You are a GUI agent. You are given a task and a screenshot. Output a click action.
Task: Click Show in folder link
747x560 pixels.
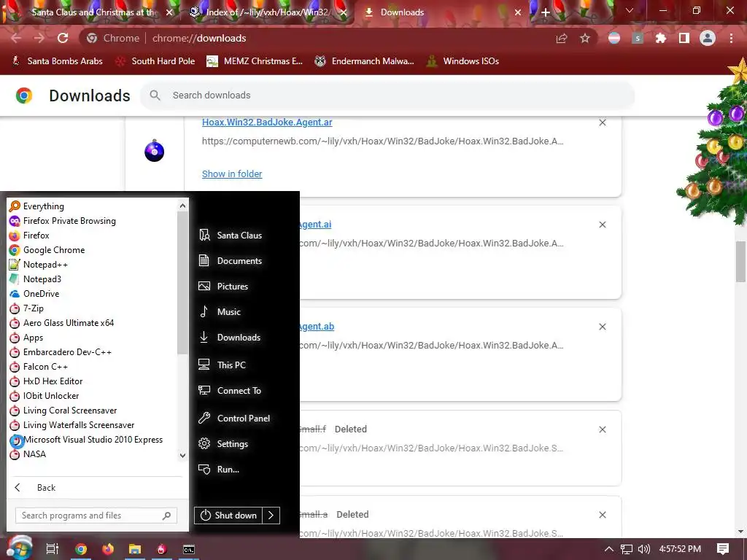pyautogui.click(x=232, y=174)
